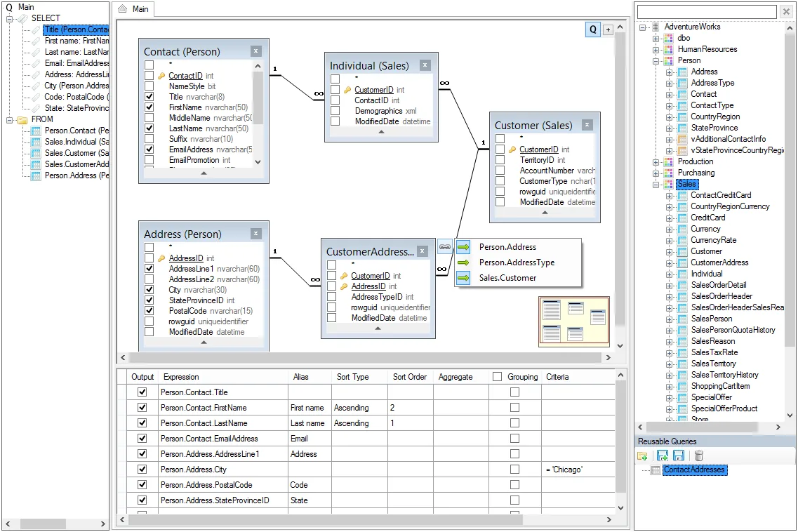Collapse the Sales schema in database tree
Screen dimensions: 798x532
pyautogui.click(x=656, y=185)
